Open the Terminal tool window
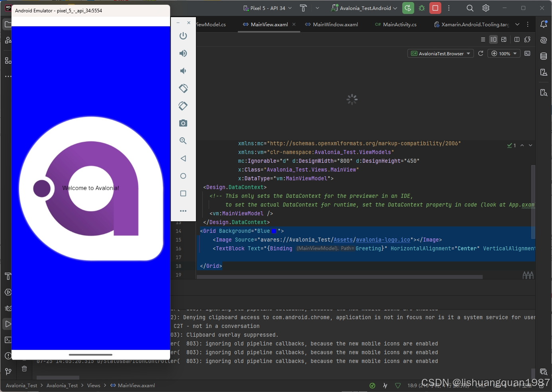 tap(8, 340)
